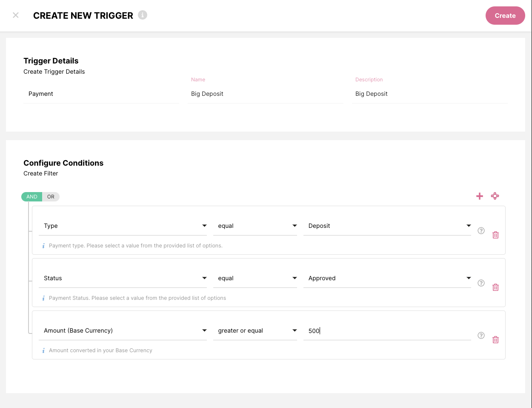Close the Create New Trigger dialog
This screenshot has width=532, height=408.
tap(16, 15)
